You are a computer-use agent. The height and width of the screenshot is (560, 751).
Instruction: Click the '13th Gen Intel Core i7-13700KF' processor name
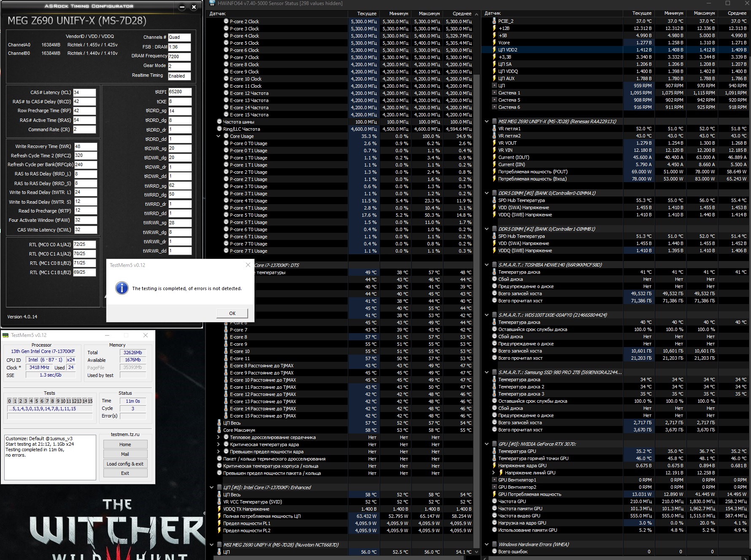click(43, 351)
